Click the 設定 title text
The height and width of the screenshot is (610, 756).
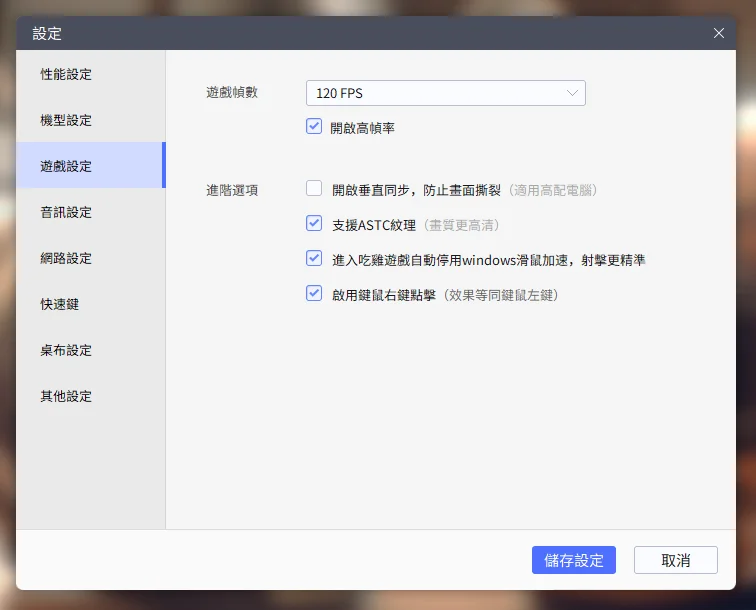(47, 33)
